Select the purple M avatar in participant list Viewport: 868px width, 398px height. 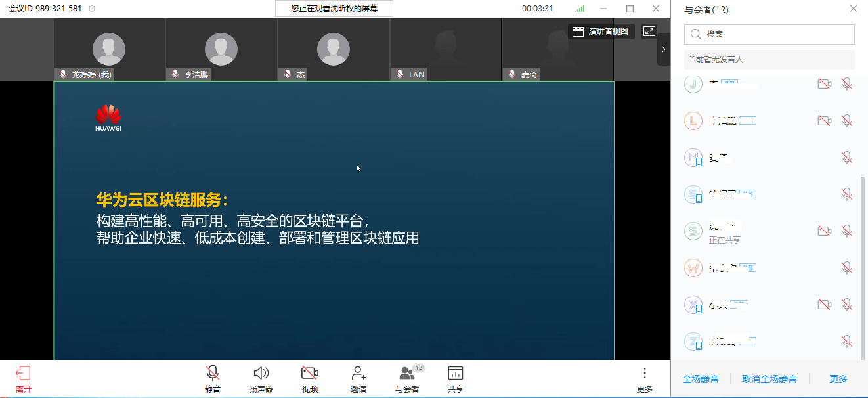tap(693, 158)
